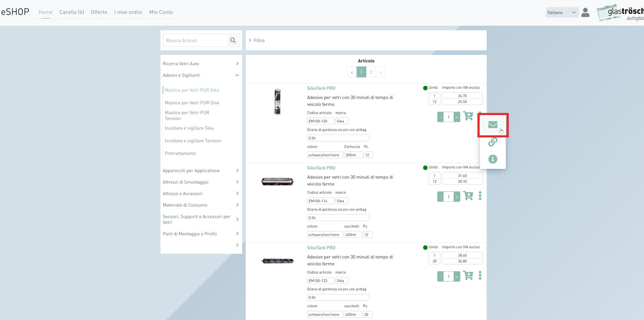Screen dimensions: 644x320
Task: Add EM100-120 SikaTack PRO to cart
Action: coord(468,116)
